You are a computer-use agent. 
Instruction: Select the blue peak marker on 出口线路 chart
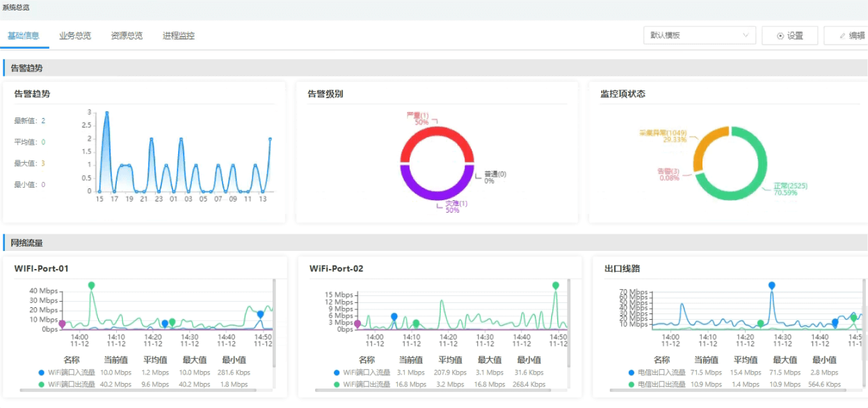pos(771,284)
